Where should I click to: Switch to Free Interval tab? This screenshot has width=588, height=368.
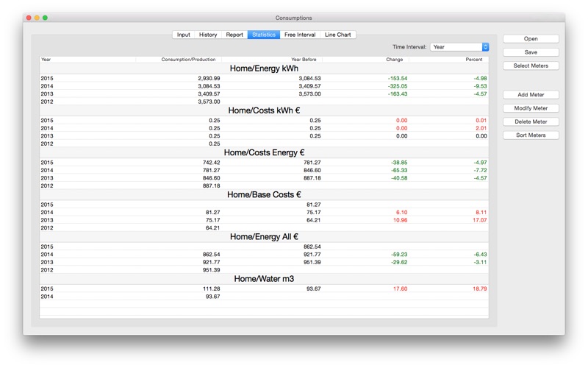300,35
